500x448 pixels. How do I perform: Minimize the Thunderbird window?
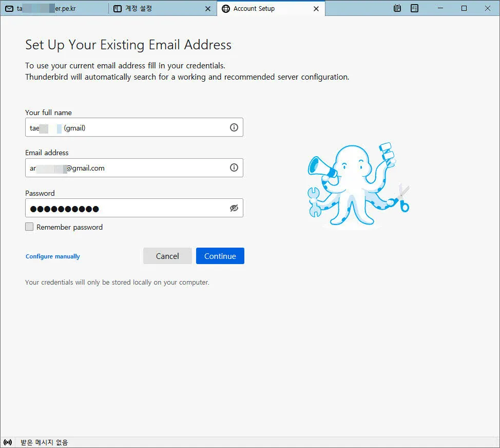click(440, 8)
